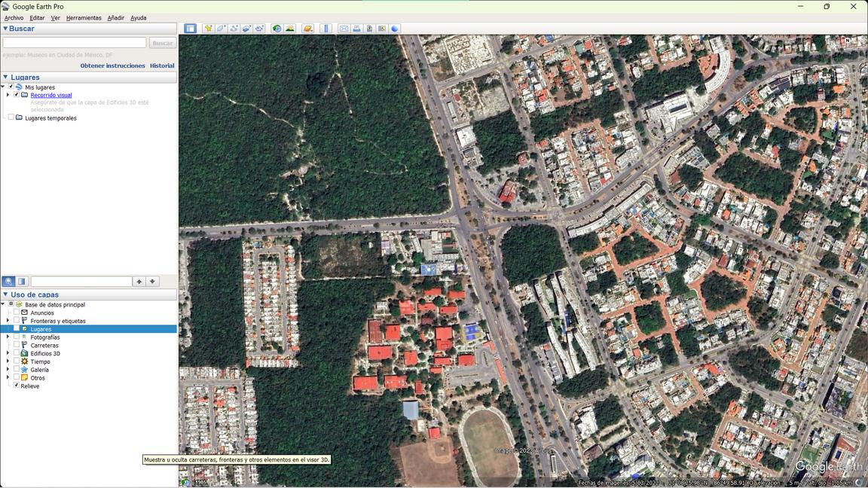Select the Add Polygon tool
The height and width of the screenshot is (488, 868).
[221, 28]
